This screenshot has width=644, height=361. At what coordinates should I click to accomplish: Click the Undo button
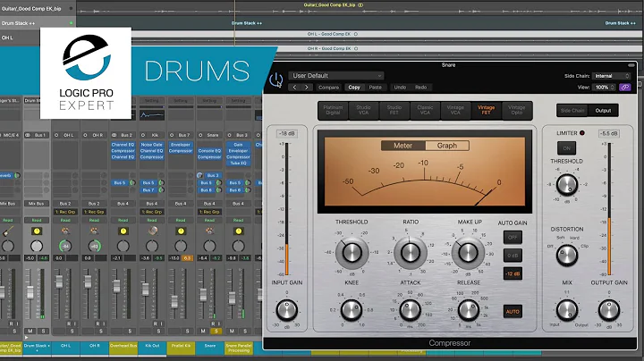pos(400,87)
